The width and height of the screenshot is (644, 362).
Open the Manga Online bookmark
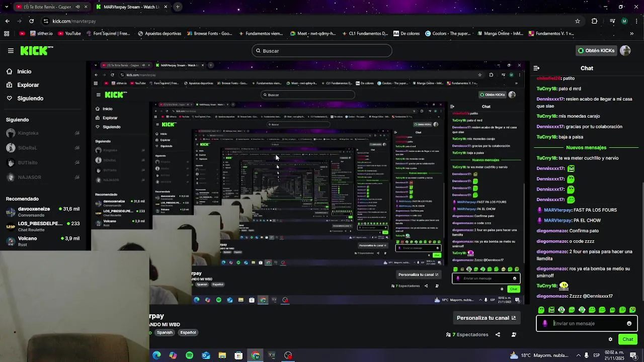[x=500, y=34]
